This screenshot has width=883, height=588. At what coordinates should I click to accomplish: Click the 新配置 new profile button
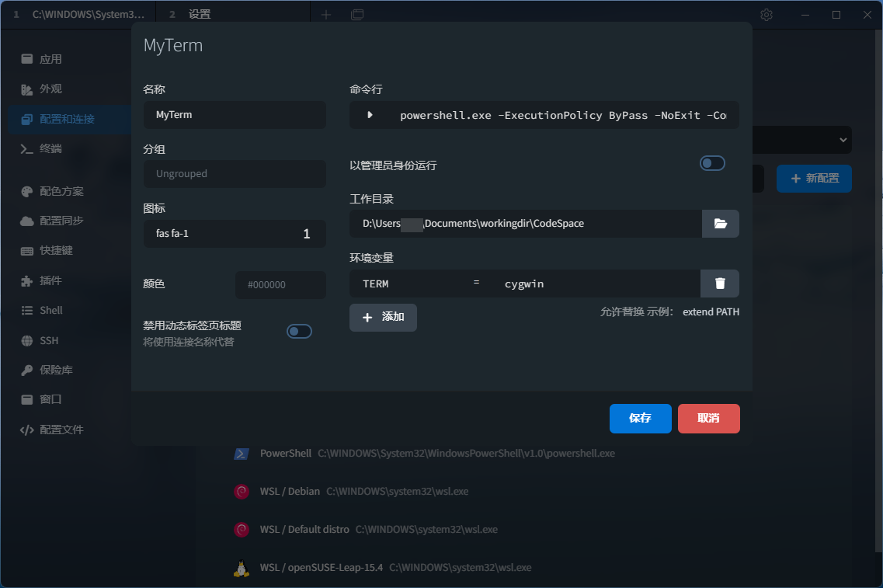[x=814, y=179]
